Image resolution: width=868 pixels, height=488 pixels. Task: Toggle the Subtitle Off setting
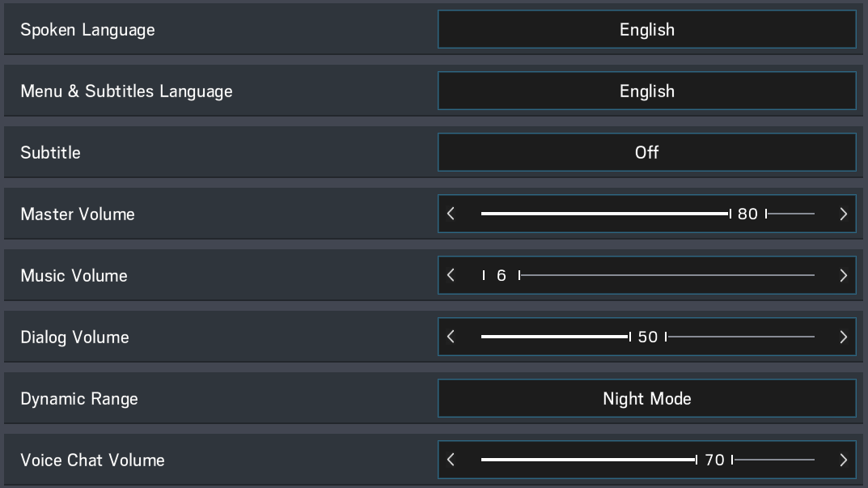click(x=646, y=152)
